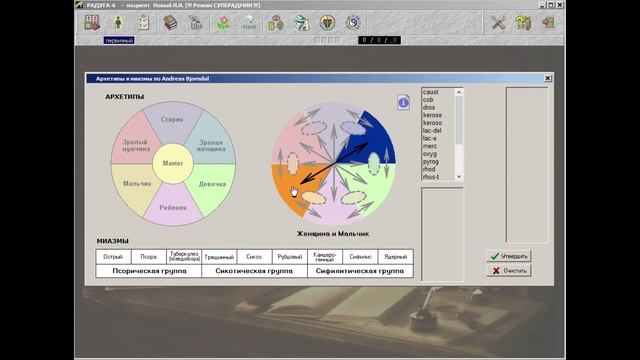
Task: Clear selection with Очистить button
Action: pos(509,271)
